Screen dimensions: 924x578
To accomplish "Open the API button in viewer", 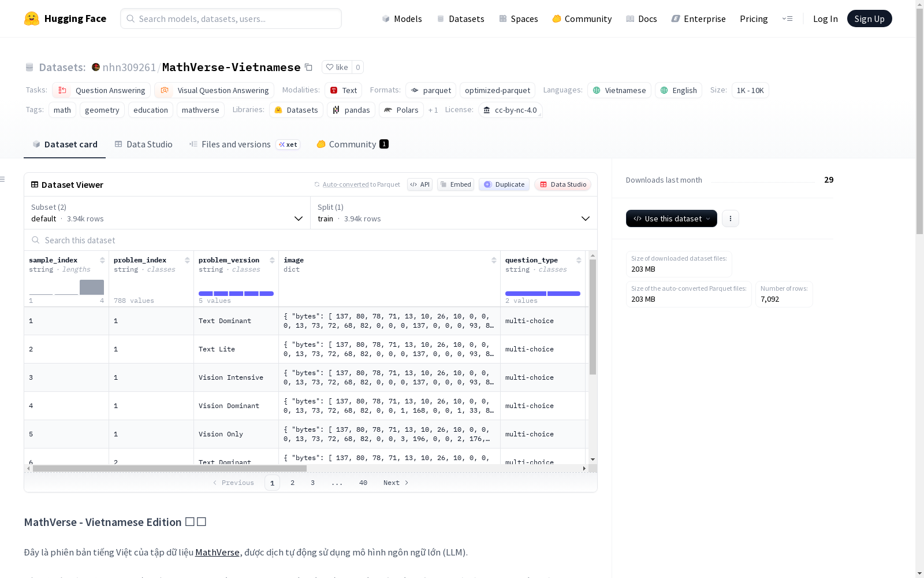I will pyautogui.click(x=420, y=184).
